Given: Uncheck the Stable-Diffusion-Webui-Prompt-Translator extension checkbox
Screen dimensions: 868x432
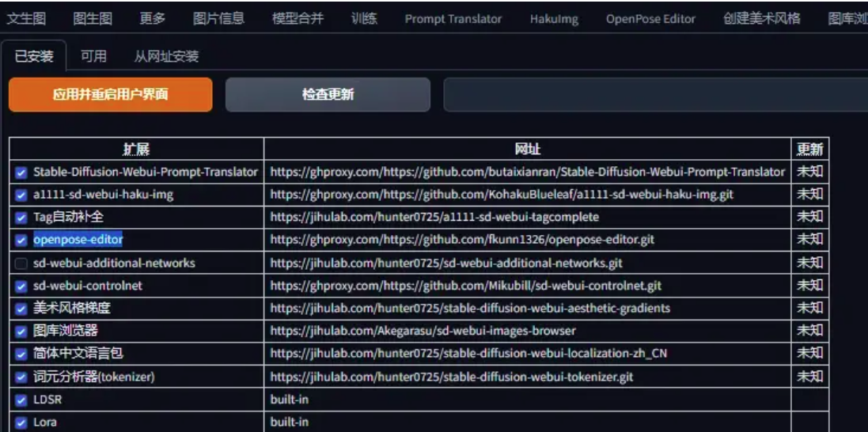Looking at the screenshot, I should 21,173.
